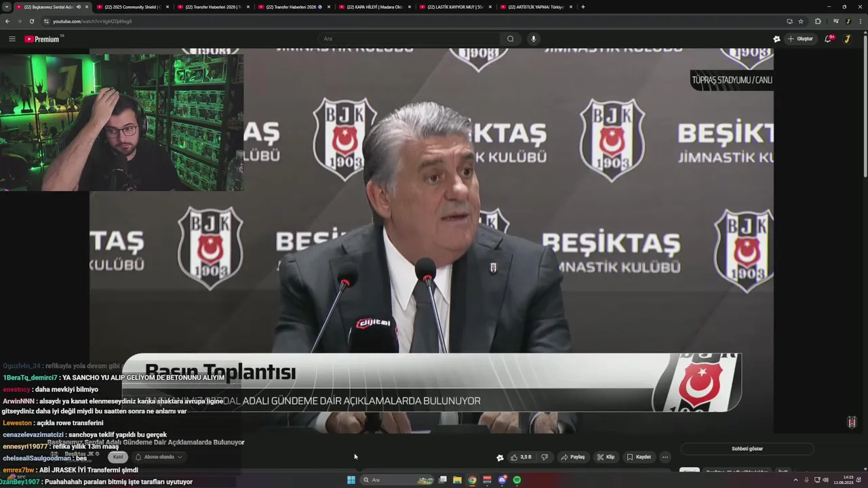Image resolution: width=868 pixels, height=488 pixels.
Task: Like the video with 3,5 B likes
Action: click(522, 457)
